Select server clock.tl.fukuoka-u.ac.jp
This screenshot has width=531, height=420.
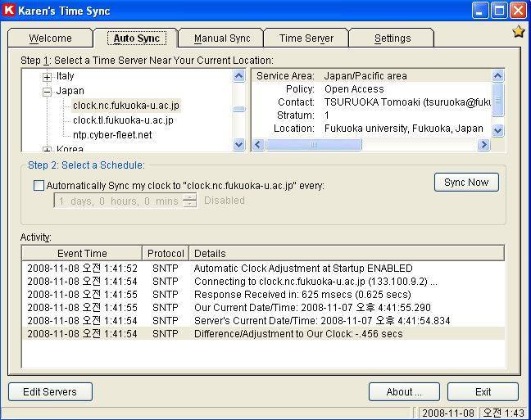pos(123,120)
